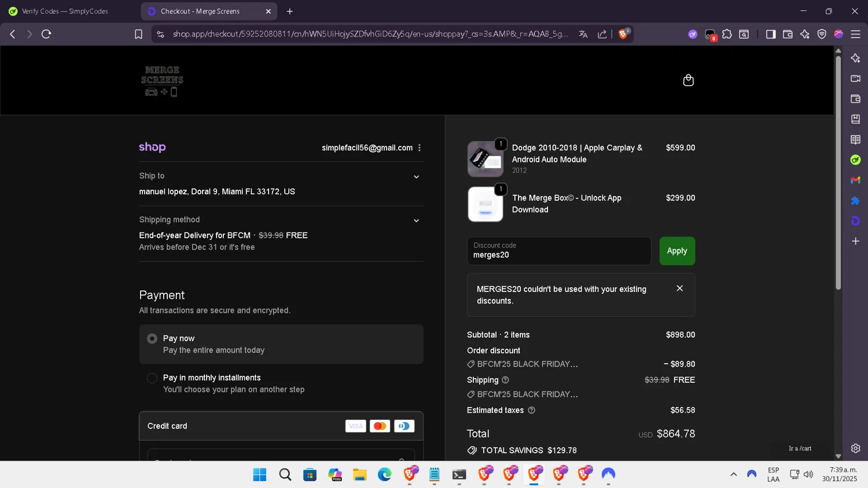
Task: Show hidden system tray icons
Action: [733, 475]
